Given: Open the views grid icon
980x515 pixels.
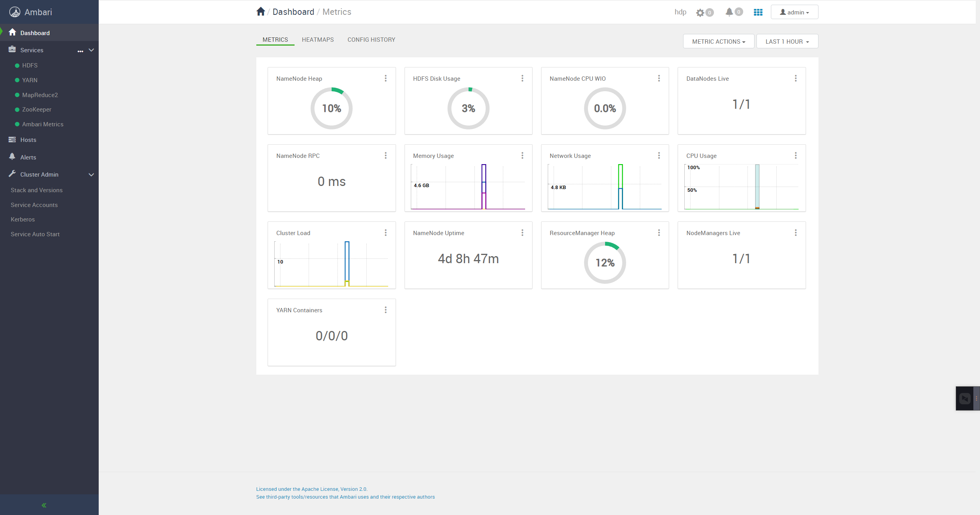Looking at the screenshot, I should click(758, 12).
